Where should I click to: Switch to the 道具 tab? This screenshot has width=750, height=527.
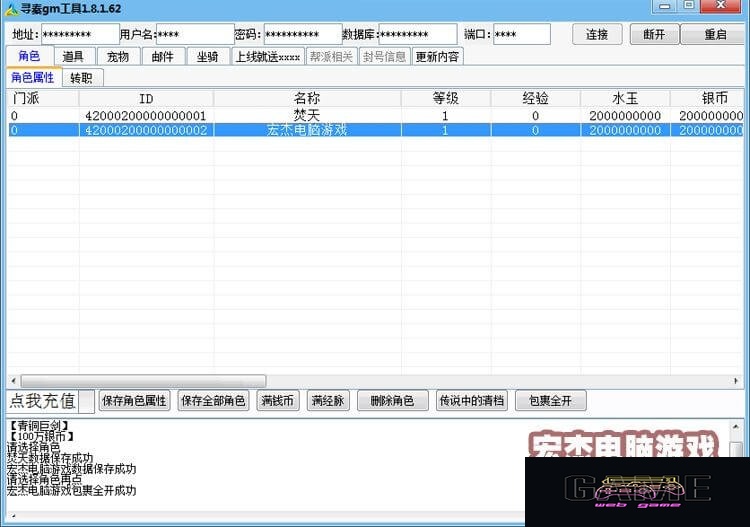pyautogui.click(x=73, y=56)
